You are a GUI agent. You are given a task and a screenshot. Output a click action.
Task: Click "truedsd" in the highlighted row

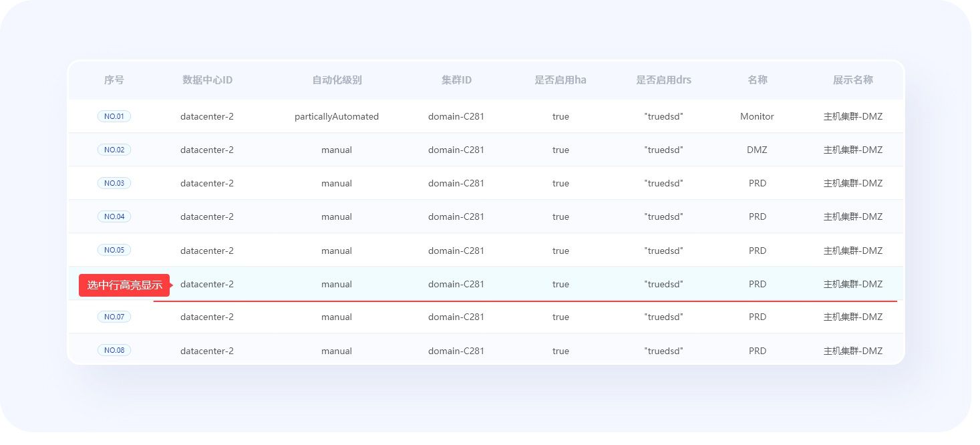[x=663, y=284]
